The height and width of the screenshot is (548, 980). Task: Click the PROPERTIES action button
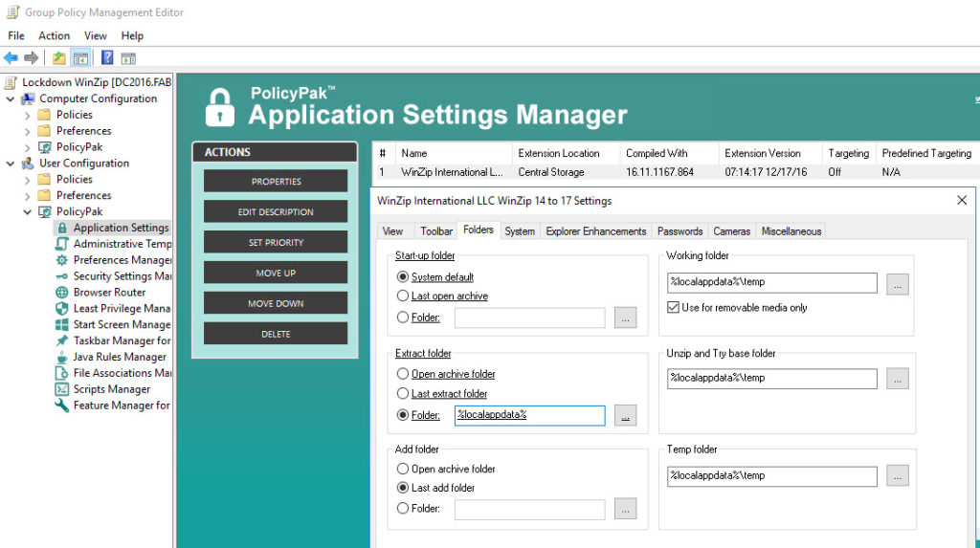[276, 181]
